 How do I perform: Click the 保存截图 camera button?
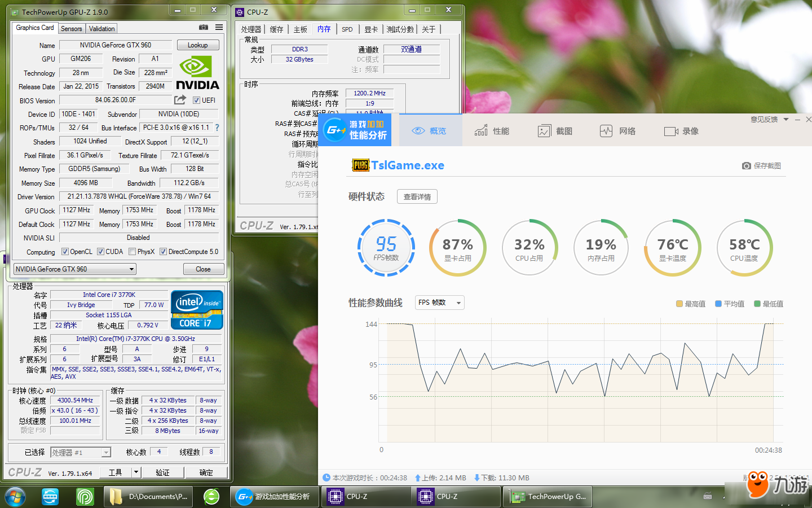click(761, 165)
